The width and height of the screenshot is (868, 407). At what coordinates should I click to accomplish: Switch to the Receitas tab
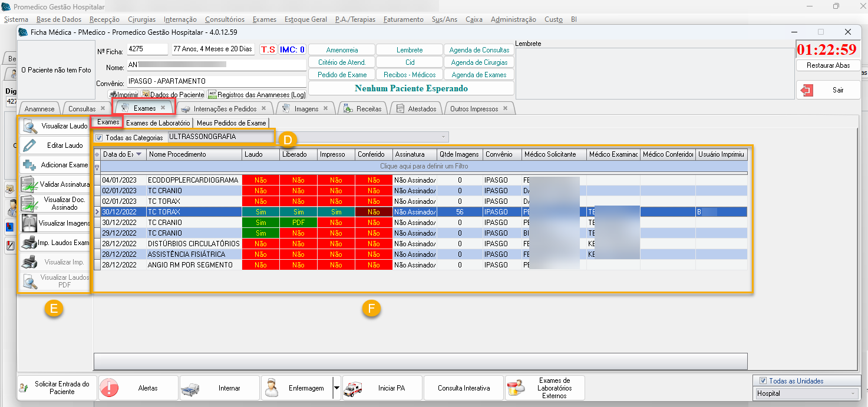click(x=363, y=108)
